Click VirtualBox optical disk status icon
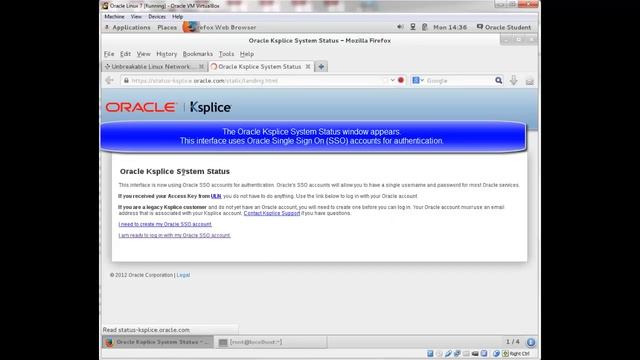The height and width of the screenshot is (360, 640). coord(439,353)
